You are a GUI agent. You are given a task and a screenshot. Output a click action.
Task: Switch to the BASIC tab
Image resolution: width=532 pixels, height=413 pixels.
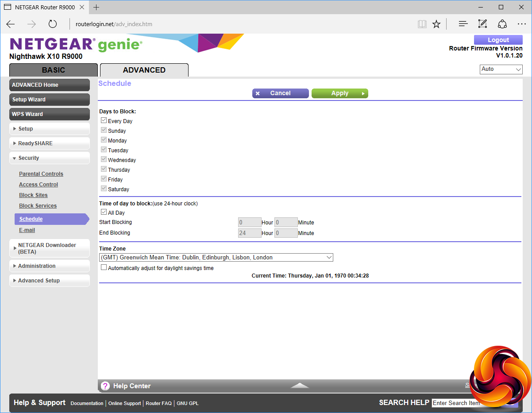coord(54,70)
